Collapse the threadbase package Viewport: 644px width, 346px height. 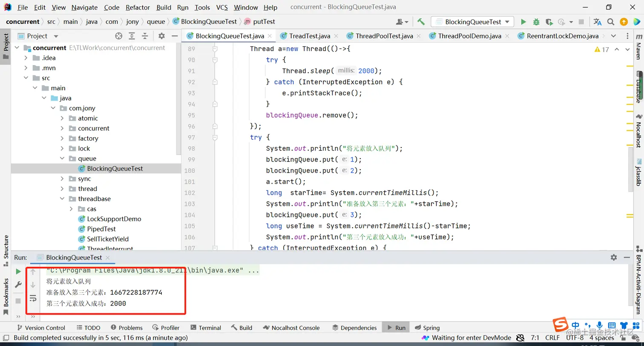click(62, 199)
